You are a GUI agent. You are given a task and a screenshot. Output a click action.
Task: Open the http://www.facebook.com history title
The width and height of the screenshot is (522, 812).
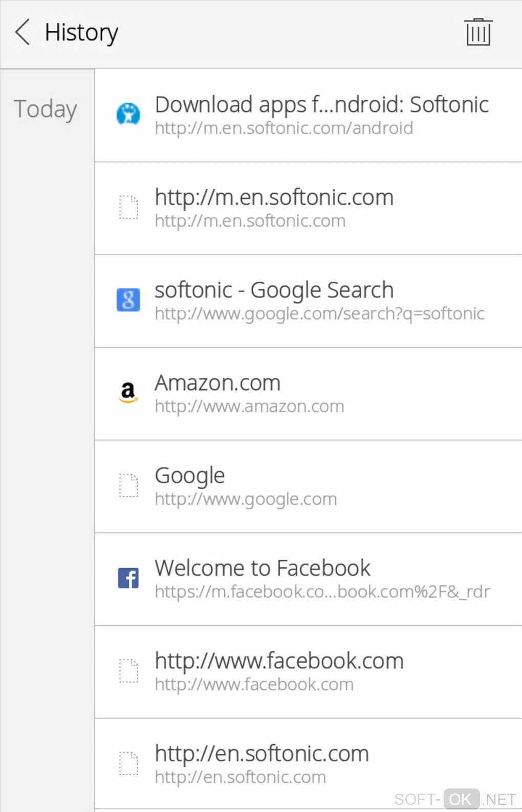coord(279,661)
